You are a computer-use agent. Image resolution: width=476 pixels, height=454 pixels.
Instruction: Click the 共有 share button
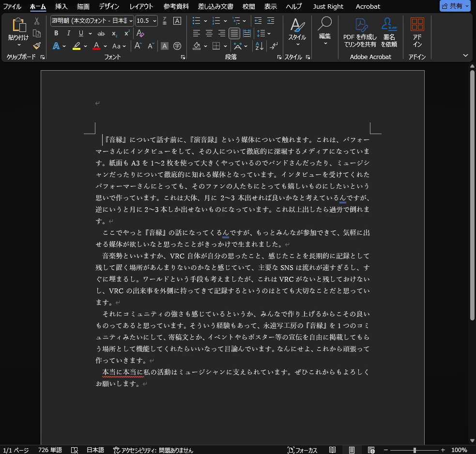pyautogui.click(x=455, y=6)
